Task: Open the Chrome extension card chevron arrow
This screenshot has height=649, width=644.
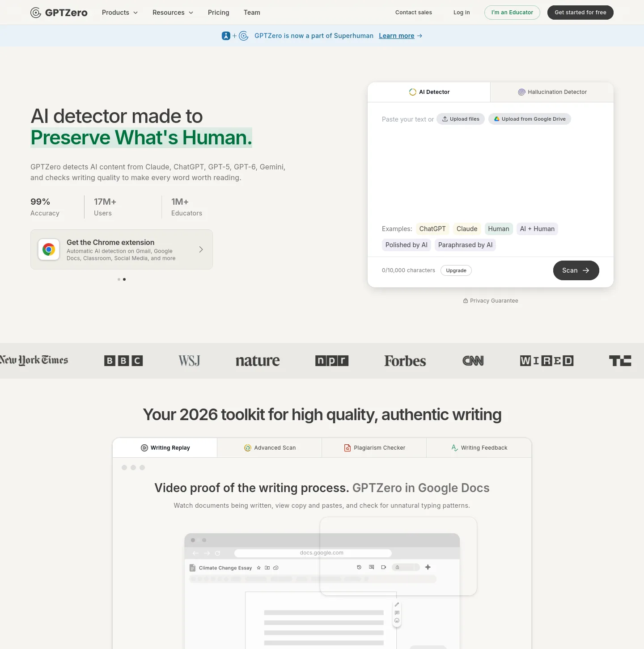Action: point(201,249)
